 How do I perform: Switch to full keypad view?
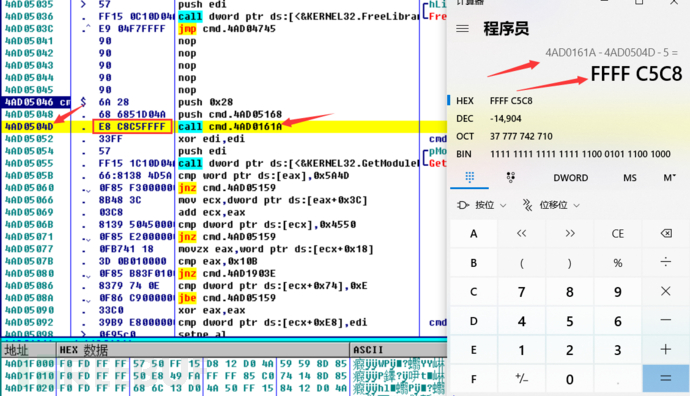[x=470, y=177]
